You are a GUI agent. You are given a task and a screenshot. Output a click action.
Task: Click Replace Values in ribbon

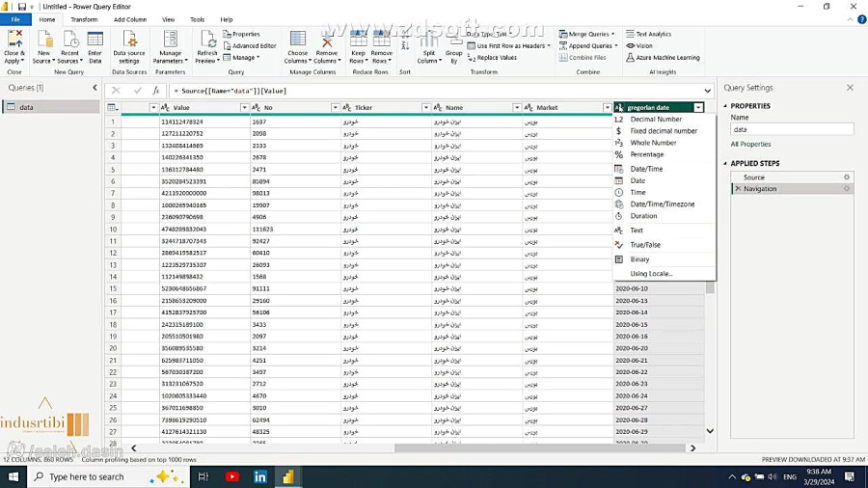click(x=492, y=58)
